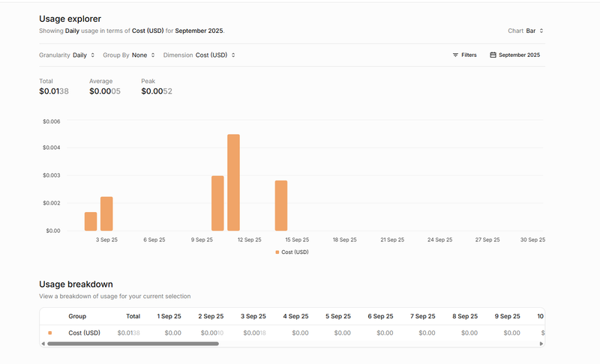The image size is (600, 364).
Task: Click the orange Cost (USD) row marker
Action: (50, 333)
